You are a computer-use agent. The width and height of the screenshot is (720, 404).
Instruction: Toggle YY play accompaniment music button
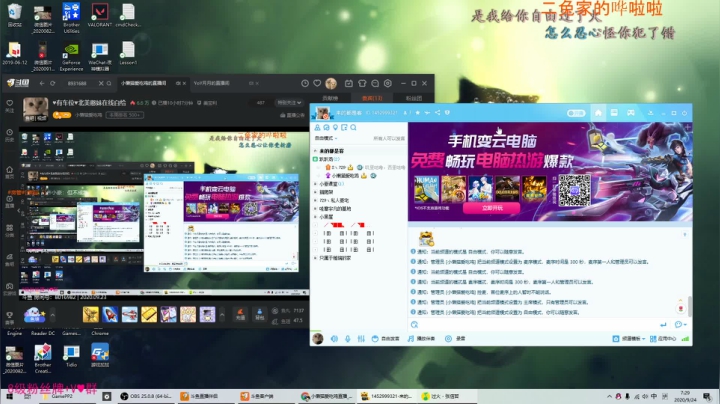click(x=421, y=339)
